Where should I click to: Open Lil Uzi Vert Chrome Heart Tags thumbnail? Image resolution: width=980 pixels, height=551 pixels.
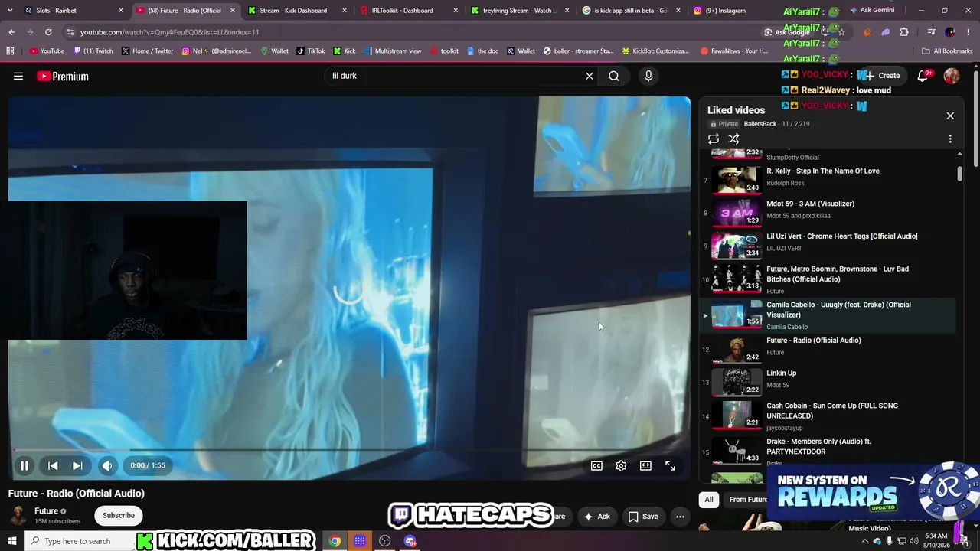tap(736, 246)
